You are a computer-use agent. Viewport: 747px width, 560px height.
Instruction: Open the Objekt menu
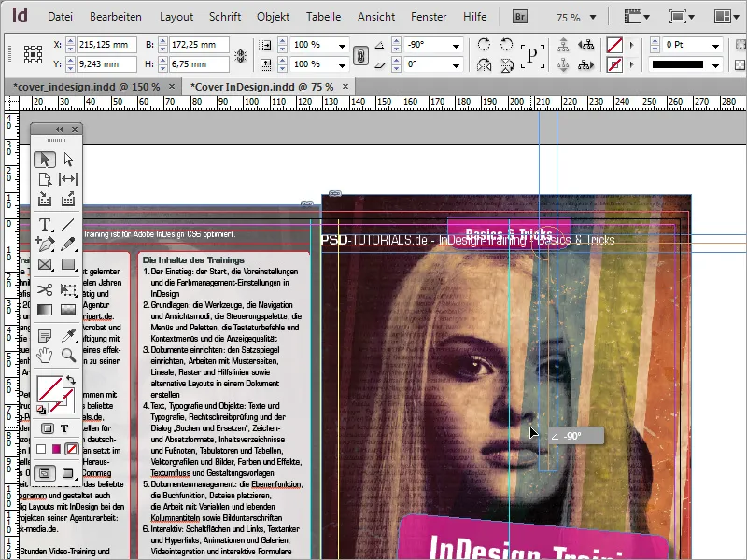tap(273, 17)
